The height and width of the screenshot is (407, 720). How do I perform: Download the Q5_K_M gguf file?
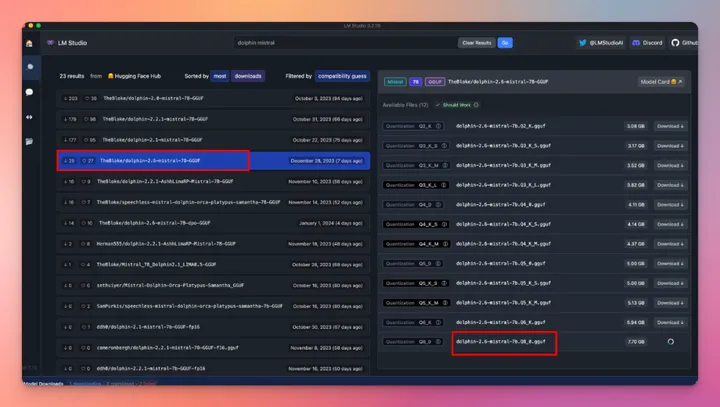pos(670,303)
